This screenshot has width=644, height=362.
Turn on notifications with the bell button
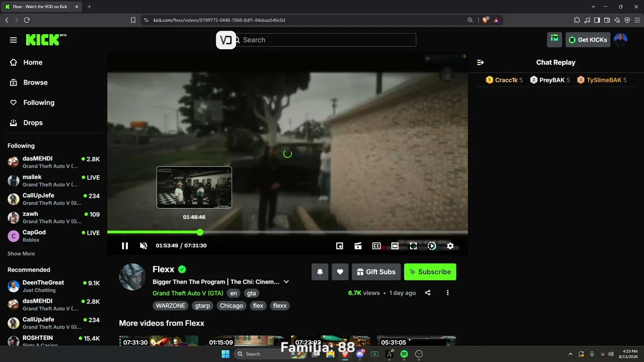click(320, 272)
